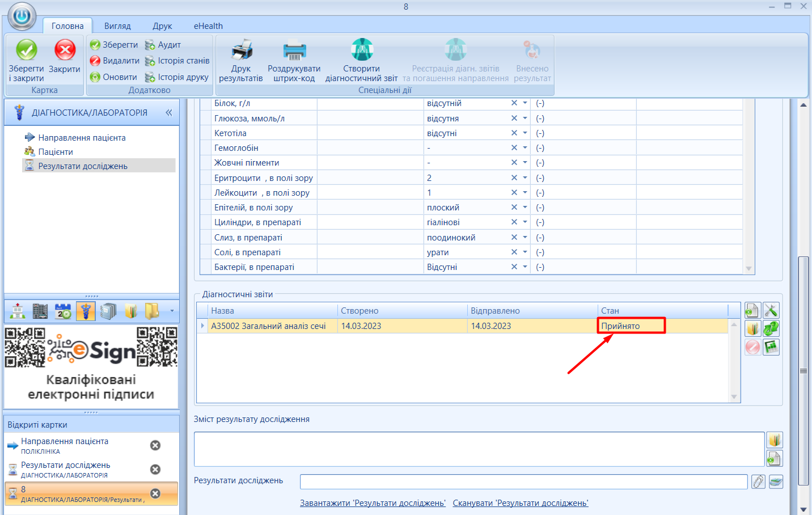The width and height of the screenshot is (812, 515).
Task: Click scanner icon beside Результати досліджень field
Action: pos(776,482)
